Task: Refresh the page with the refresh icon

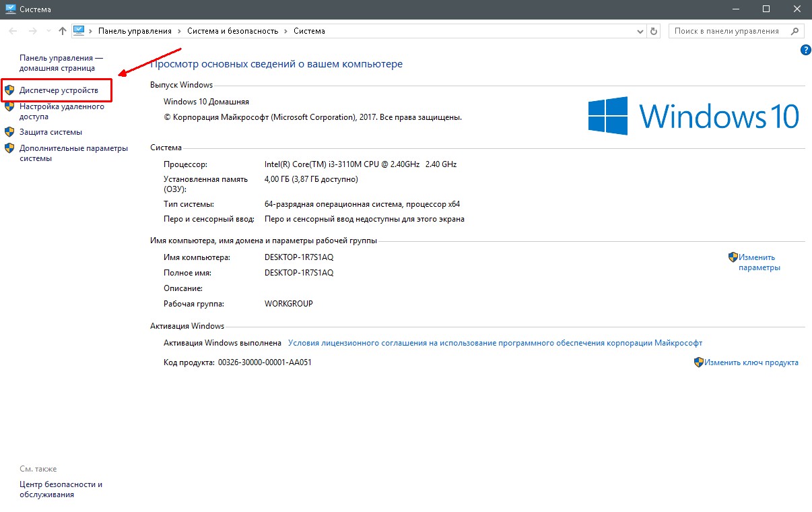Action: (654, 31)
